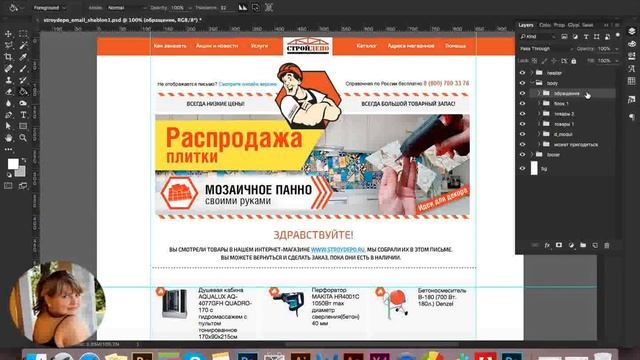Screen dimensions: 640x360
Task: Hide the header layer group
Action: click(x=522, y=73)
